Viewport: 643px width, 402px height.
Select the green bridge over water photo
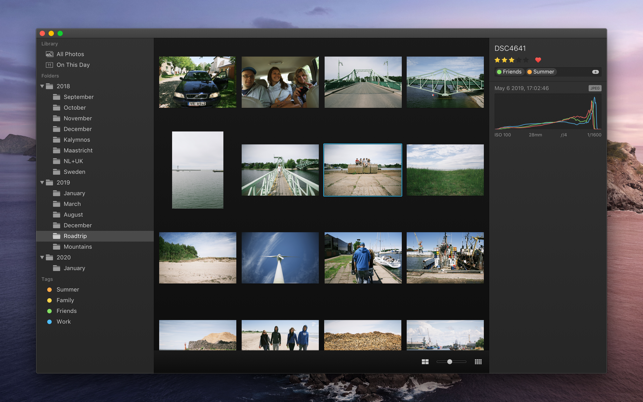pyautogui.click(x=445, y=82)
